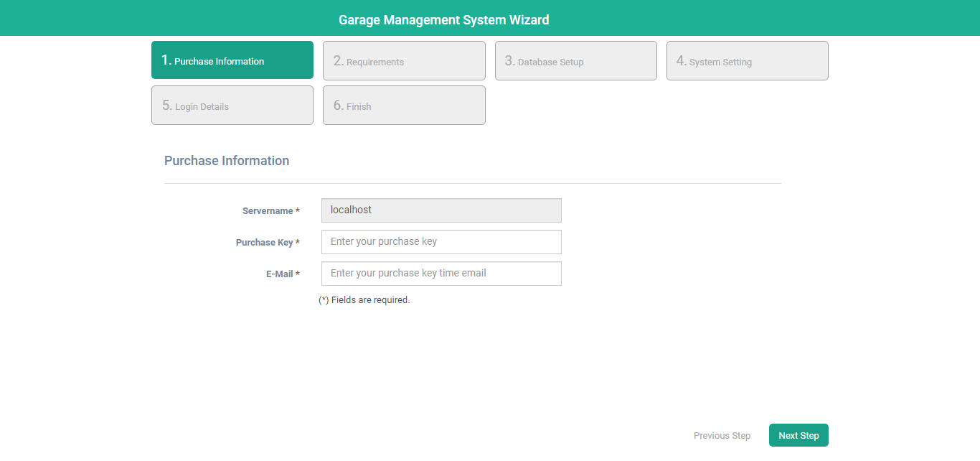Viewport: 980px width, 461px height.
Task: Click the asterisk next to Servername
Action: [298, 210]
